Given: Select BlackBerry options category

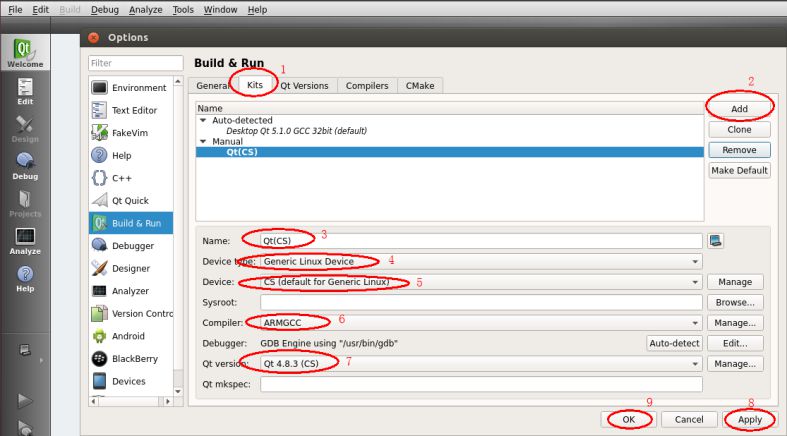Looking at the screenshot, I should point(131,358).
